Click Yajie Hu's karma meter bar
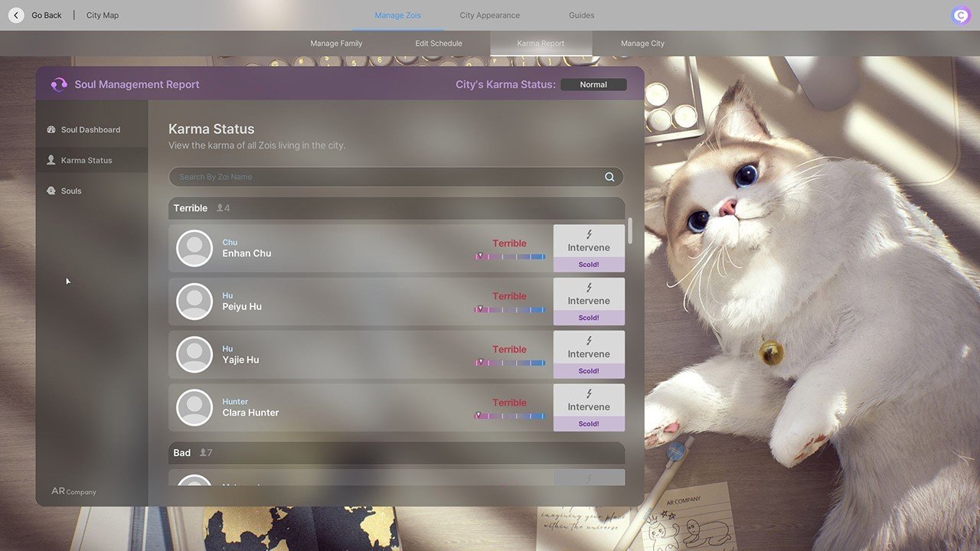This screenshot has height=551, width=980. (x=510, y=363)
